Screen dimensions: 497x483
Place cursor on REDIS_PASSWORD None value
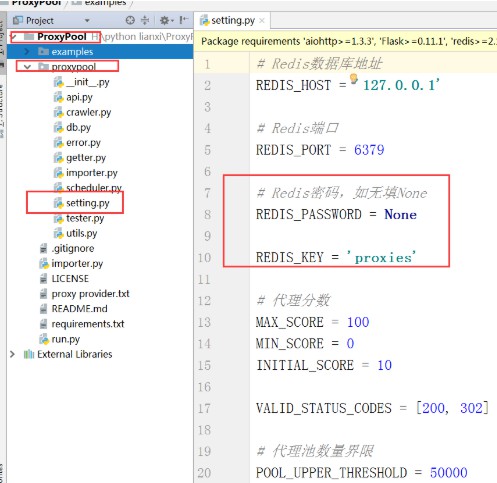400,214
